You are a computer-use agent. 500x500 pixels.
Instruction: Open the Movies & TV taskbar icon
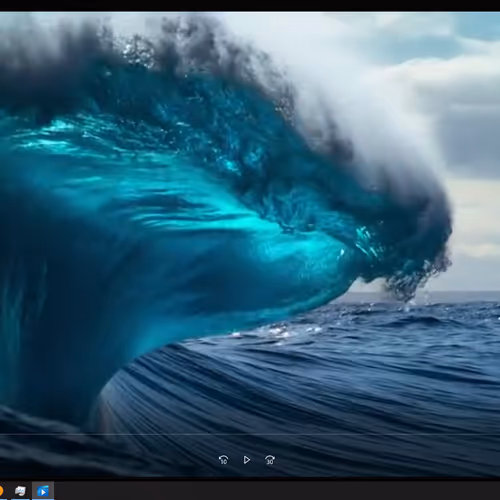[43, 491]
